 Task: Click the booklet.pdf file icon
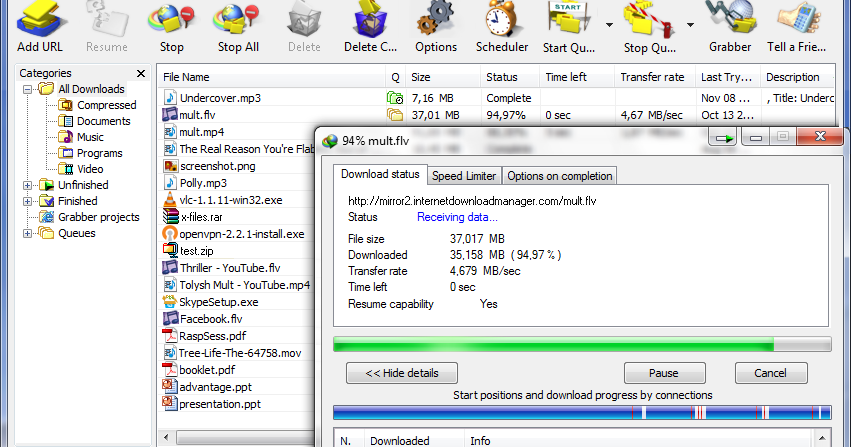pyautogui.click(x=170, y=370)
